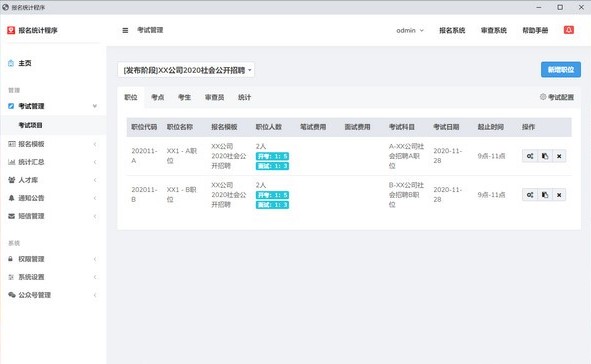The height and width of the screenshot is (364, 591).
Task: Expand the 通知公告 chevron
Action: 95,198
